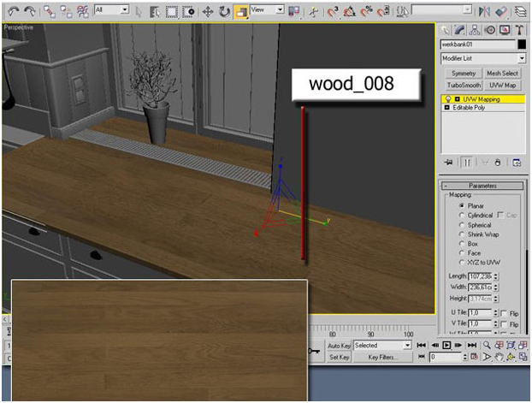Click Edit Named Selection Sets icon
Screen dimensions: 532x403
pyautogui.click(x=402, y=12)
